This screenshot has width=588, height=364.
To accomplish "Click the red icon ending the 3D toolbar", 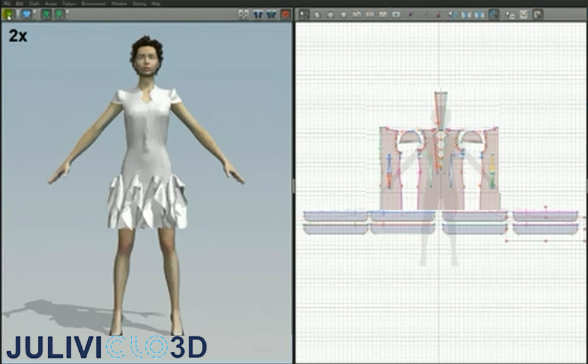I will pos(286,15).
